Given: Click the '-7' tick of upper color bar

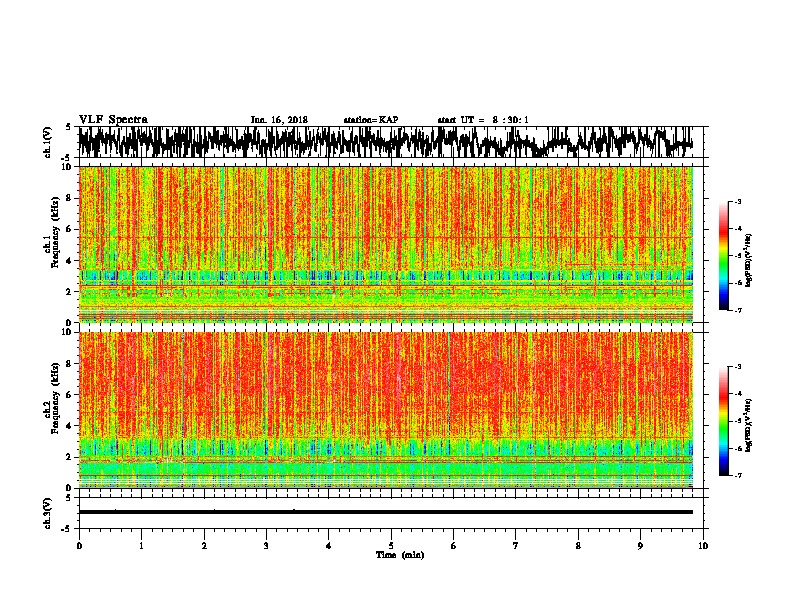Looking at the screenshot, I should (x=737, y=310).
